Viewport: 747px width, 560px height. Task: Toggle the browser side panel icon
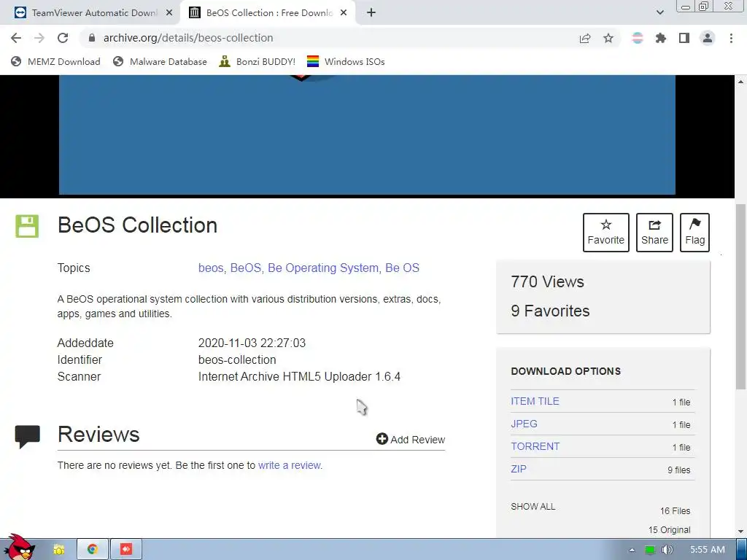coord(684,38)
